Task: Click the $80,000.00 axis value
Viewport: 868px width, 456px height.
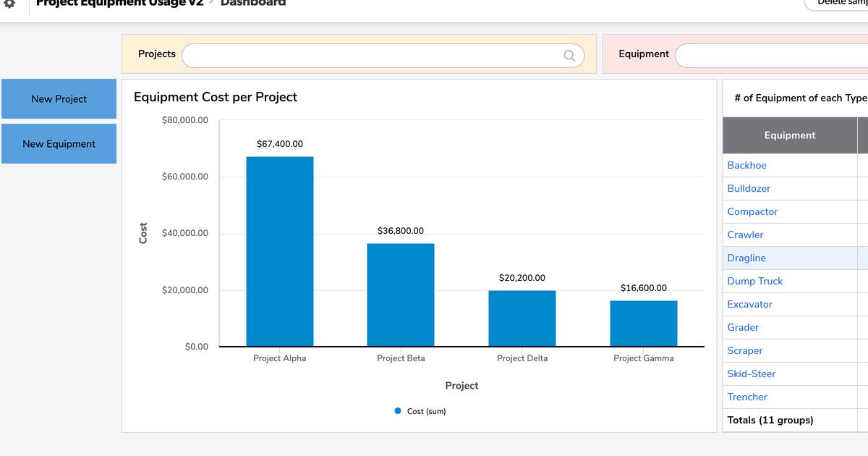Action: [x=185, y=120]
